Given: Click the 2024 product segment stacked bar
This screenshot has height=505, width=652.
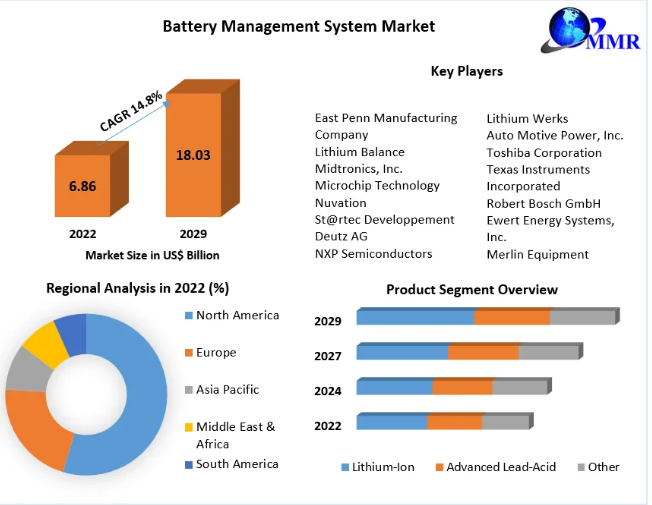Looking at the screenshot, I should 451,388.
